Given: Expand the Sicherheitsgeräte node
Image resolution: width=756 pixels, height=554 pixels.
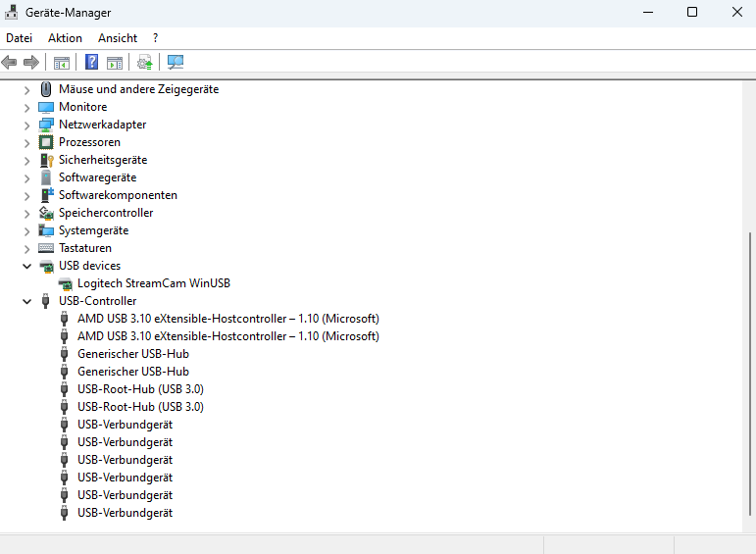Looking at the screenshot, I should tap(27, 161).
